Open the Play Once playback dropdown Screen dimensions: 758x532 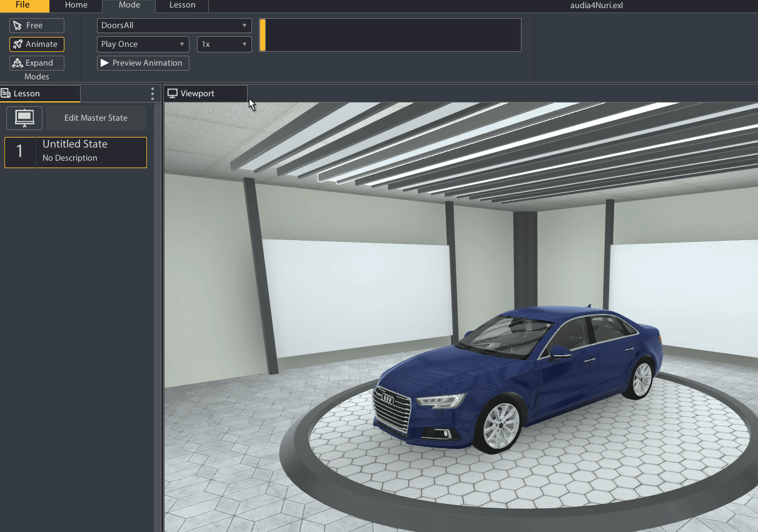pos(143,44)
